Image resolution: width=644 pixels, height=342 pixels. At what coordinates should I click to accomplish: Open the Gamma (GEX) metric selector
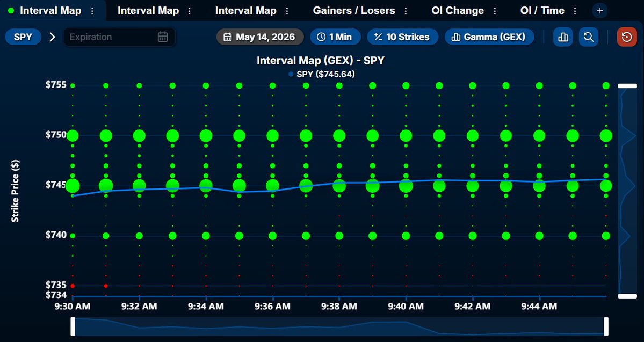pos(489,37)
